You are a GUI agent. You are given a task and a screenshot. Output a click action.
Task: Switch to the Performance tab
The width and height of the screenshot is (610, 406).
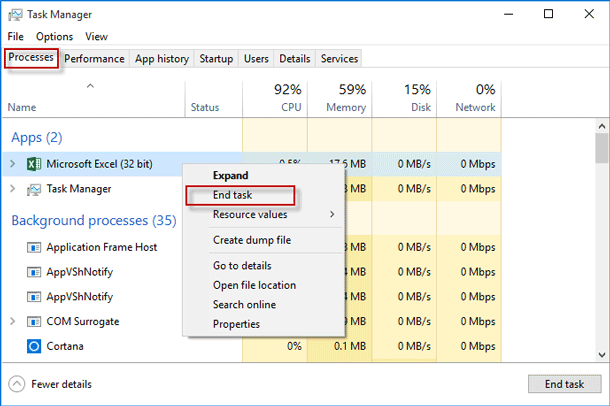94,59
